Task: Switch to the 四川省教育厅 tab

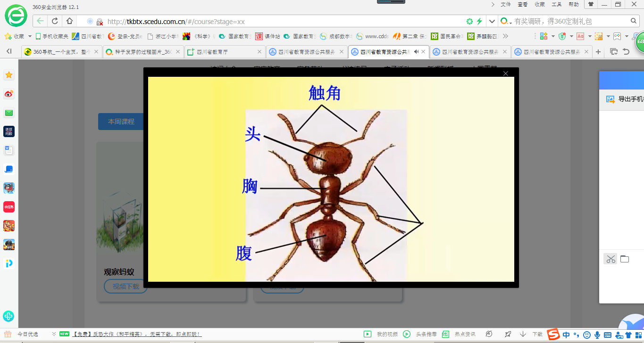Action: pos(225,52)
